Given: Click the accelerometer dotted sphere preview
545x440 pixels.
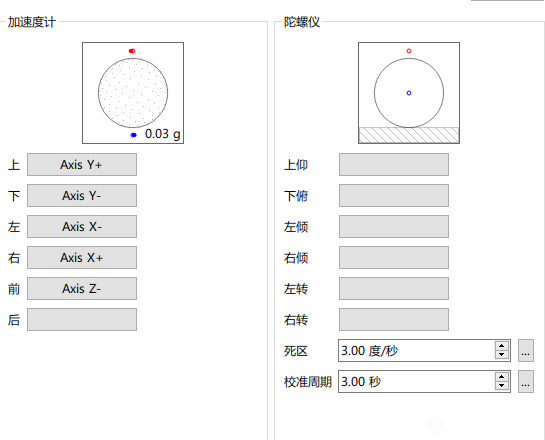Looking at the screenshot, I should 133,93.
